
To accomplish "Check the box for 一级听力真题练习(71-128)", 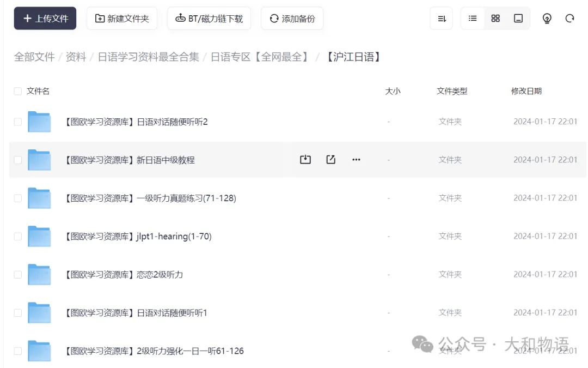I will (x=17, y=198).
